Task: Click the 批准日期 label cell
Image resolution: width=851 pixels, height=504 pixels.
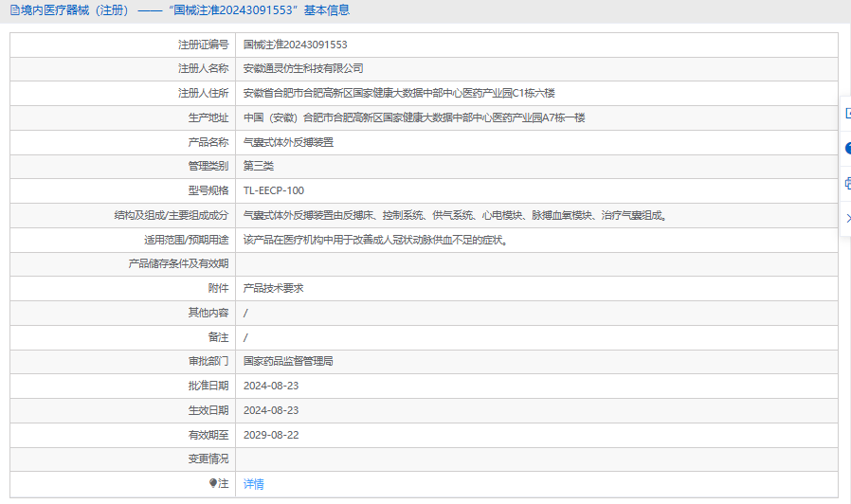Action: click(122, 386)
